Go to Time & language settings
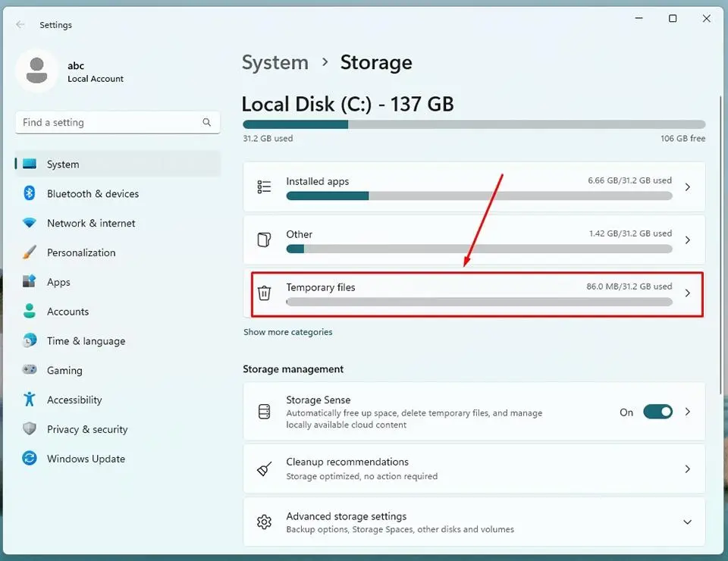Viewport: 728px width, 561px height. click(x=118, y=340)
